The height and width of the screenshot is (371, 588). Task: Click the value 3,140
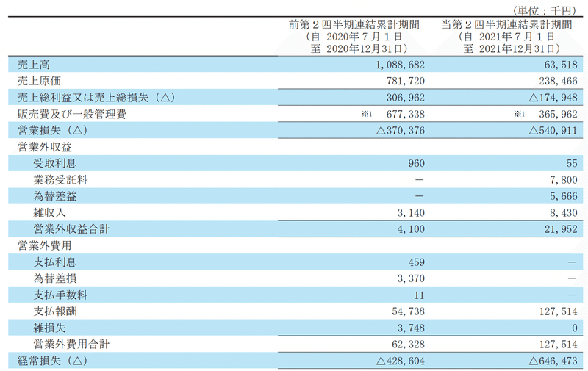click(x=411, y=213)
